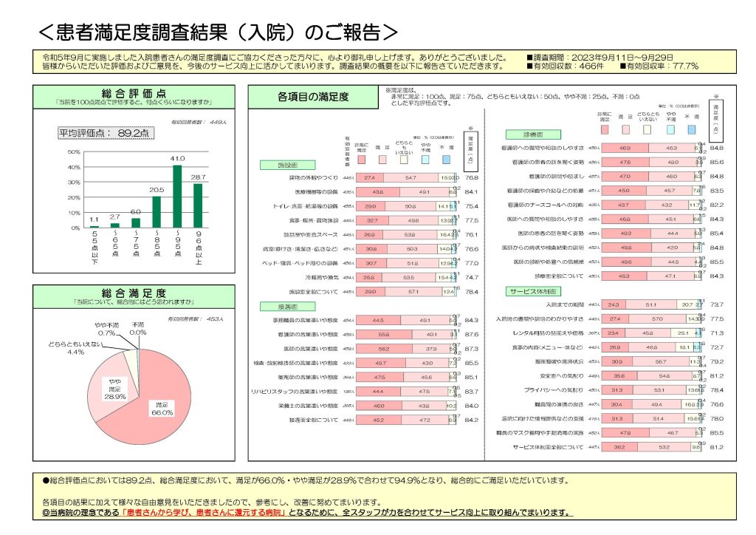Click the page title 患者満足度調査結果（入院）のご報告

(218, 33)
